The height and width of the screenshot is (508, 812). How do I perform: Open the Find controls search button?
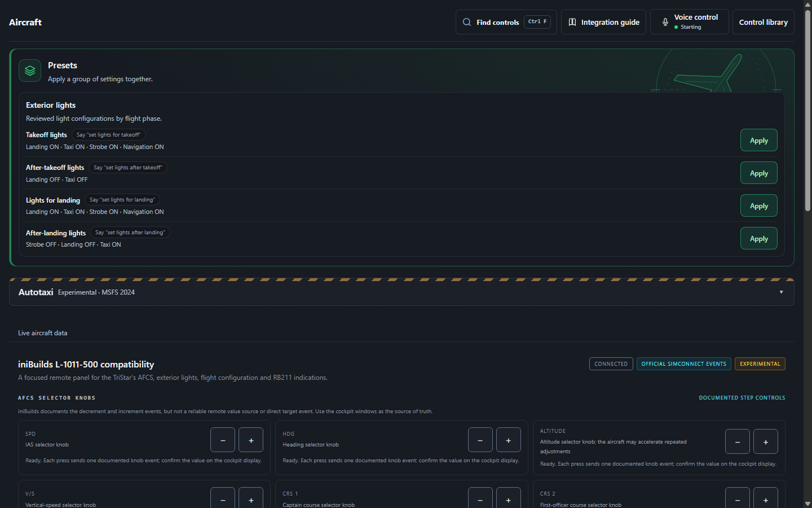(506, 22)
